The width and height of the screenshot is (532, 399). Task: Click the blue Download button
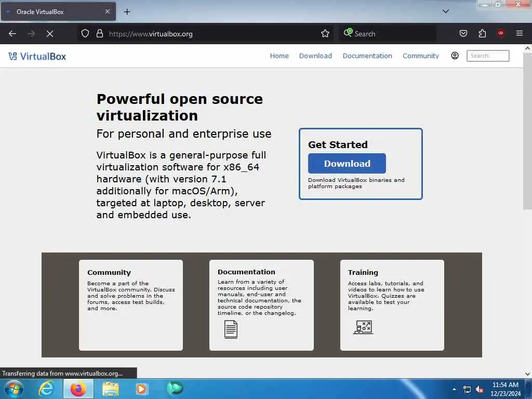[347, 163]
